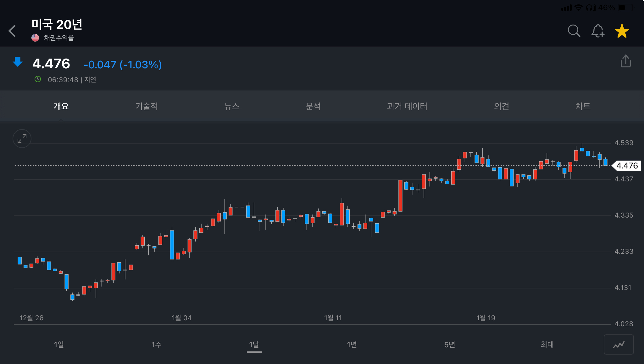Screen dimensions: 644x364
Task: Tap the green clock icon
Action: coord(38,79)
